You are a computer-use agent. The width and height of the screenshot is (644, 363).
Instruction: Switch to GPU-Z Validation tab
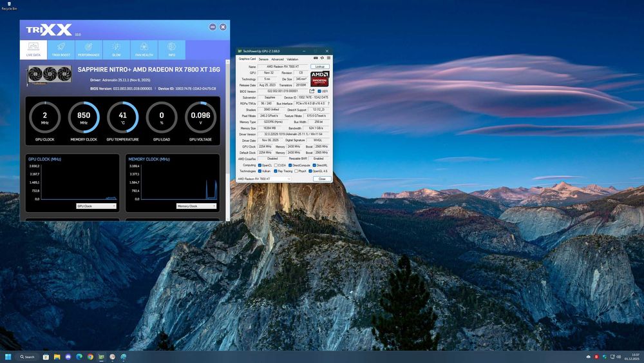292,59
